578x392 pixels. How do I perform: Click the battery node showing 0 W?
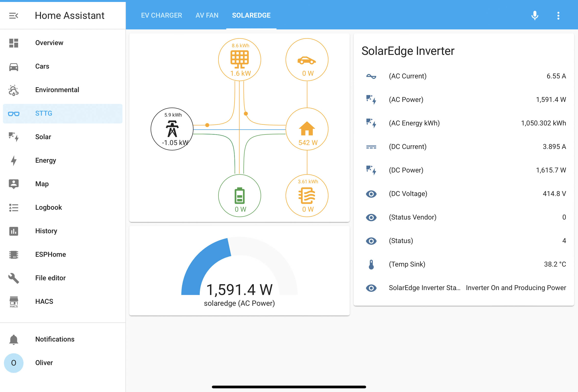240,196
